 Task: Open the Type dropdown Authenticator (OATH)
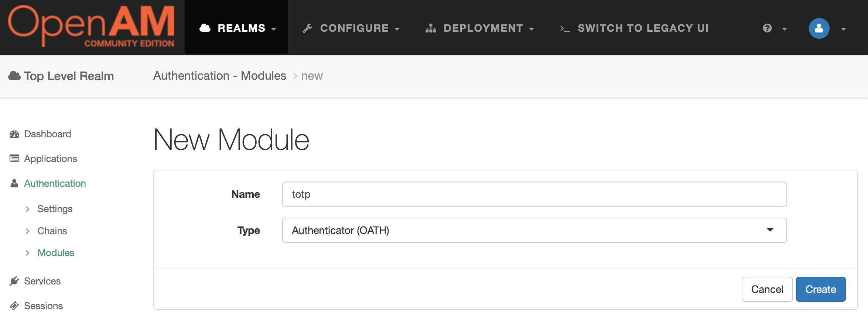point(534,230)
